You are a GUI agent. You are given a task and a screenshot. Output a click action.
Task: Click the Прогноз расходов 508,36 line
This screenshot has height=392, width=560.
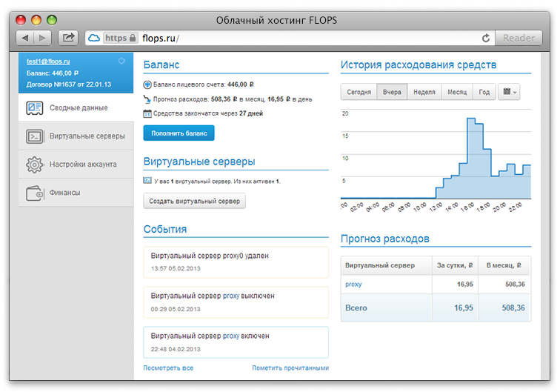coord(233,99)
